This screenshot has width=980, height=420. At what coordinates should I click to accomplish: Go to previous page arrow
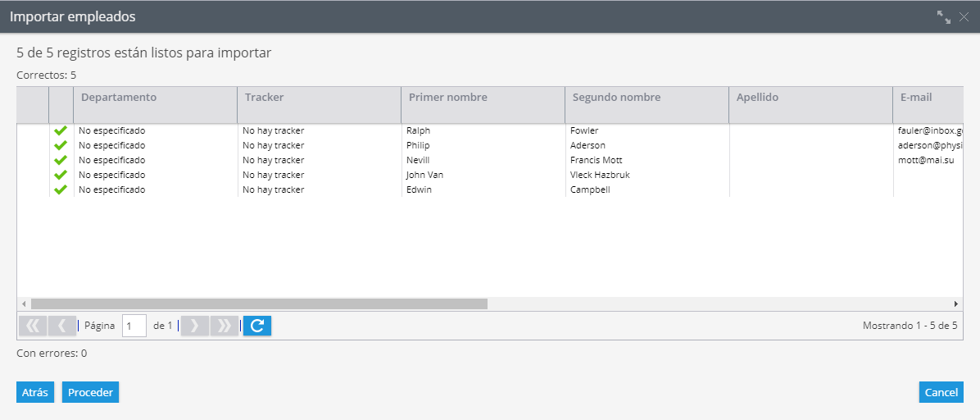click(x=62, y=326)
